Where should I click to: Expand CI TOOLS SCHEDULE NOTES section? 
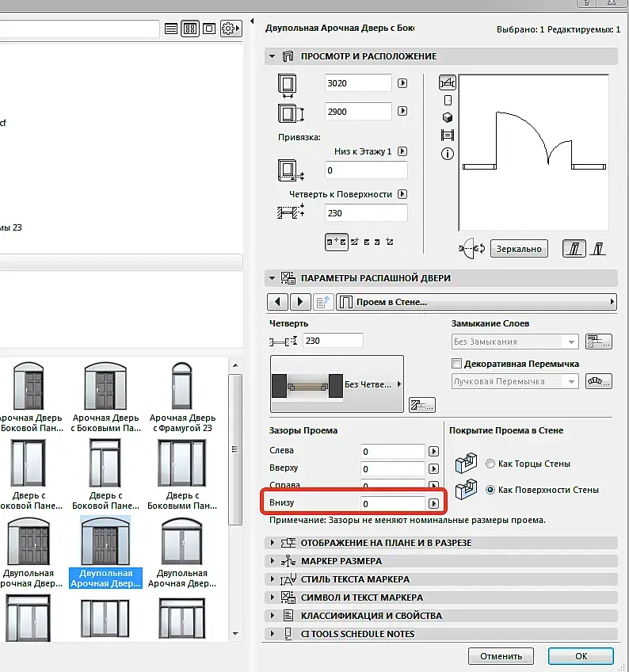click(x=272, y=633)
